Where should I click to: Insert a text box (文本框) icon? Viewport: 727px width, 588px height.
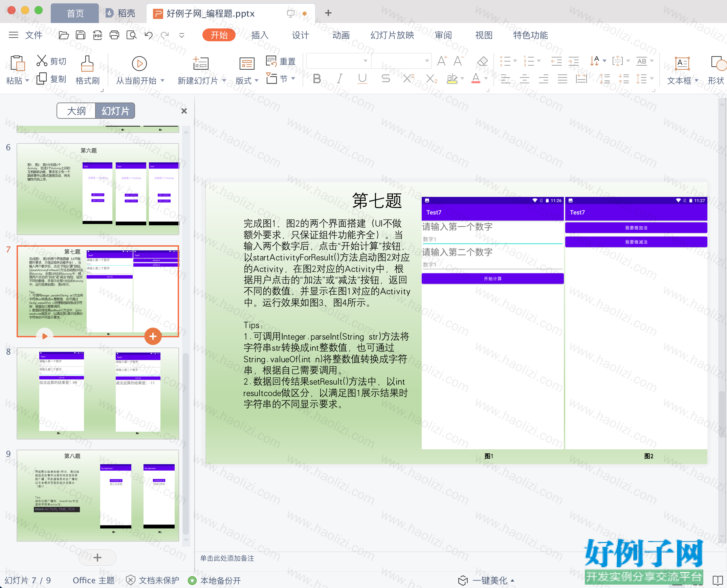682,63
